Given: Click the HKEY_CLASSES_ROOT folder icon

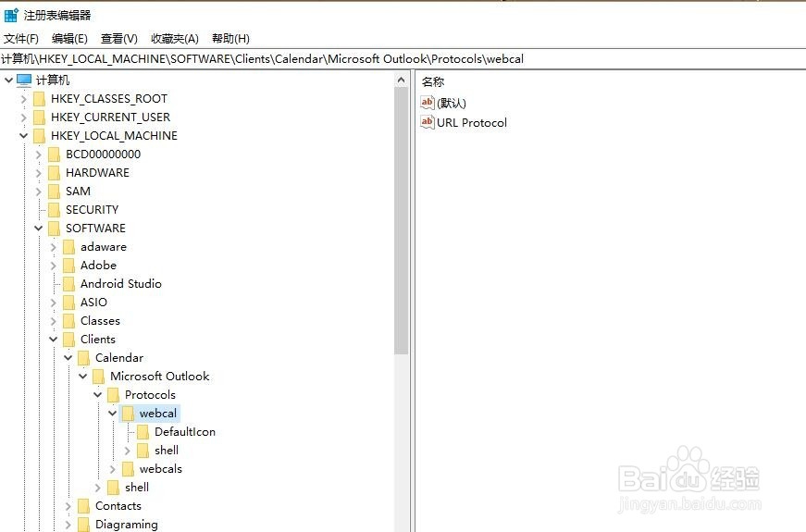Looking at the screenshot, I should pyautogui.click(x=39, y=99).
